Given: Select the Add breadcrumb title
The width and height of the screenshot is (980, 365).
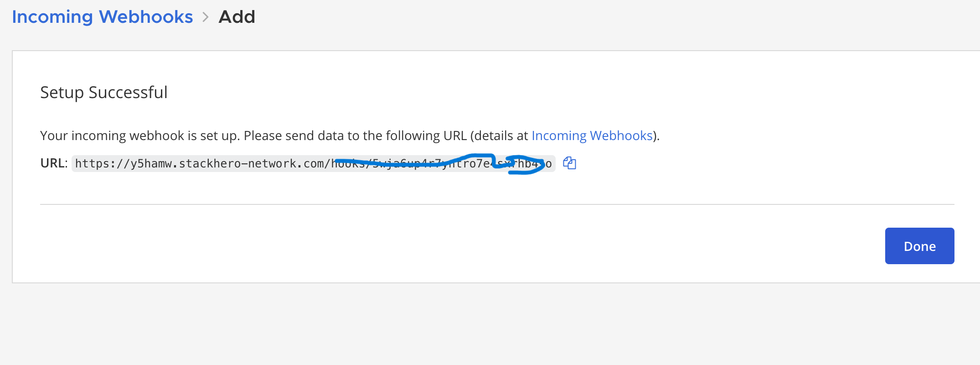Looking at the screenshot, I should click(237, 17).
